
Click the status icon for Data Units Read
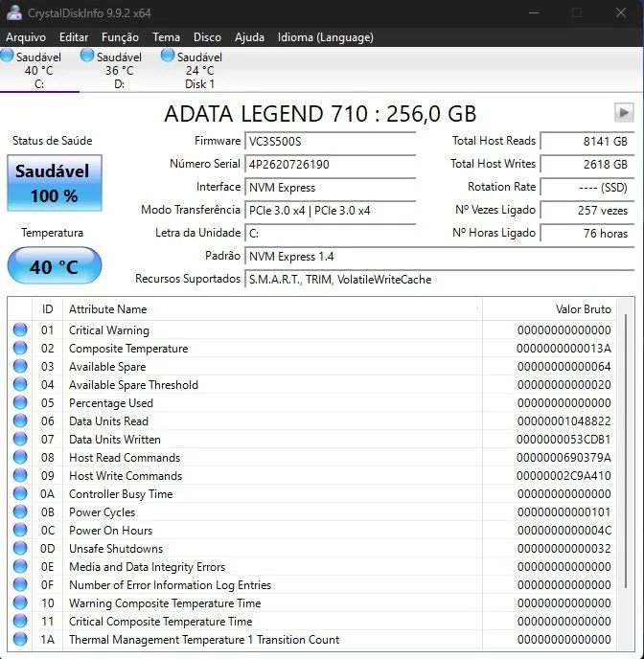click(x=20, y=420)
